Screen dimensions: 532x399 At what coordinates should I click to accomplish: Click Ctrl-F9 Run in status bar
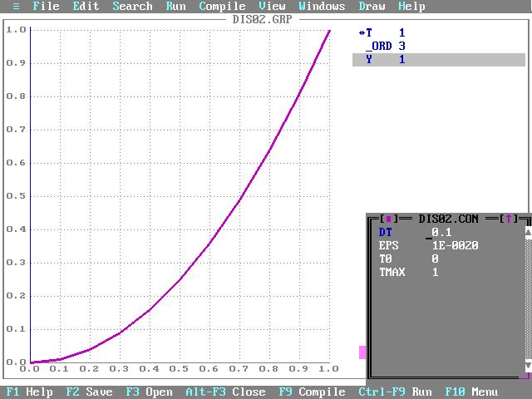coord(395,392)
